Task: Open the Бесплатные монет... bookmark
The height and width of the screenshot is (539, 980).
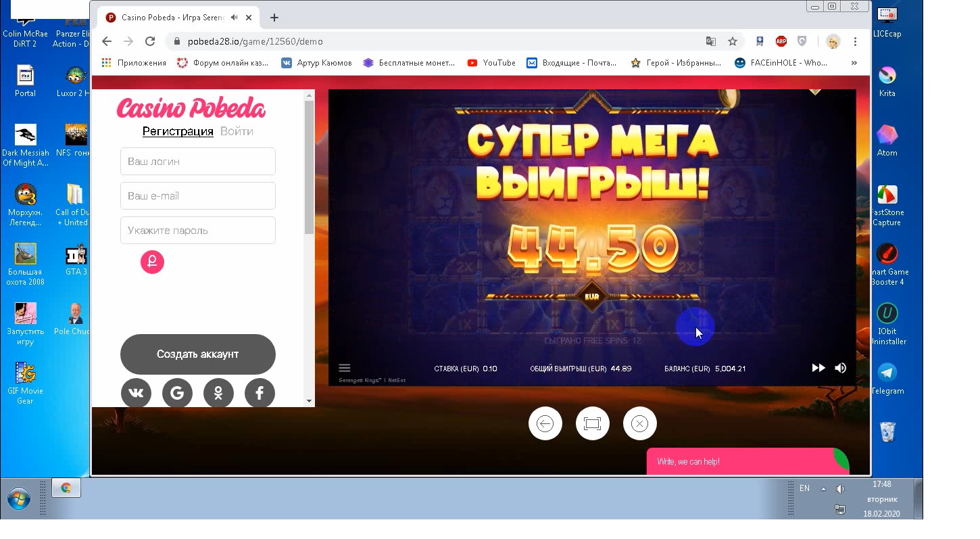Action: point(409,63)
